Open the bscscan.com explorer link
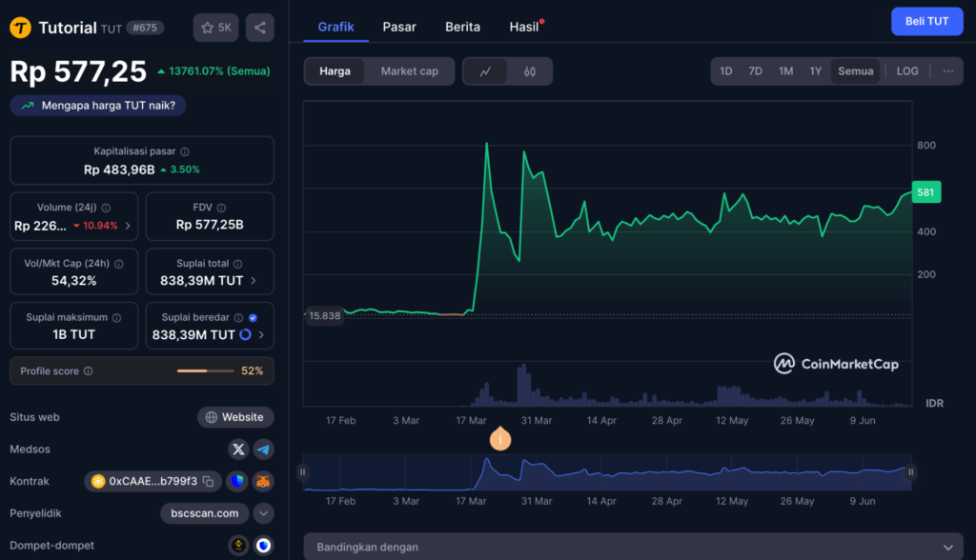This screenshot has height=560, width=976. [205, 513]
